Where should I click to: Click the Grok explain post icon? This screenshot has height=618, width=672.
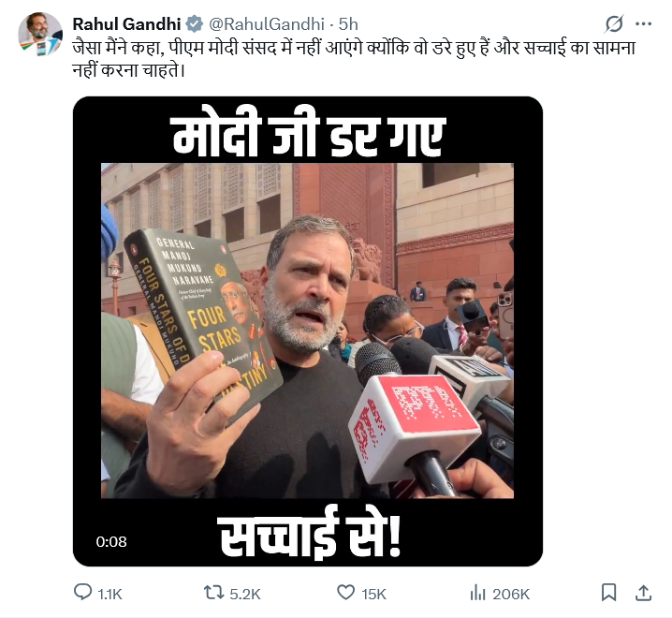pyautogui.click(x=614, y=24)
